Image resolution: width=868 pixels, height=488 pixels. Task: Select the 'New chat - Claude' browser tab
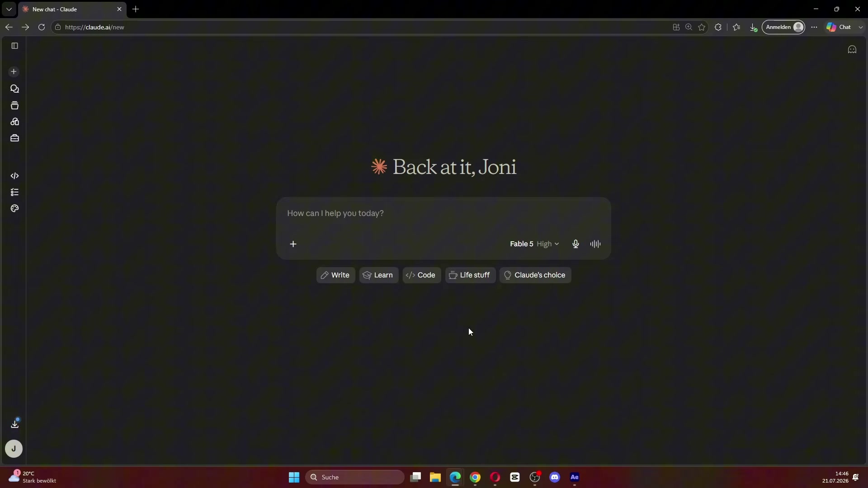tap(68, 9)
